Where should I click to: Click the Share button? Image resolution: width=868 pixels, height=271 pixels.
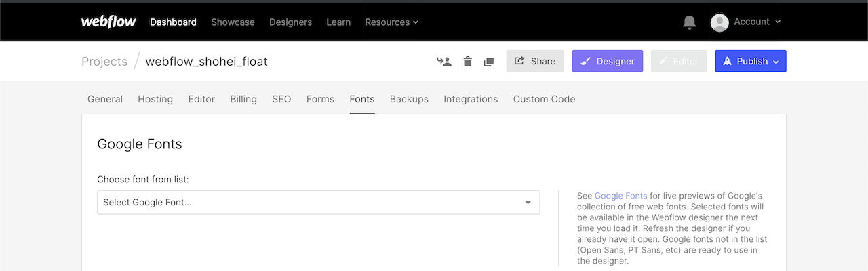tap(535, 61)
